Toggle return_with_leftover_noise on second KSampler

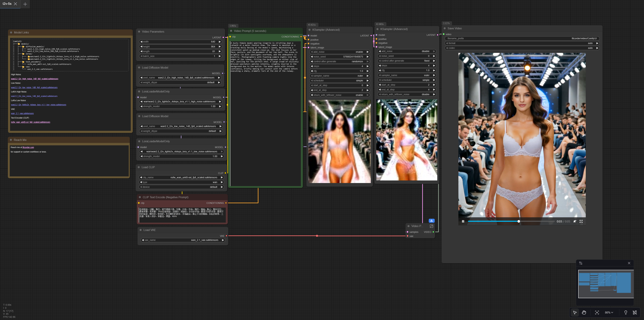406,94
